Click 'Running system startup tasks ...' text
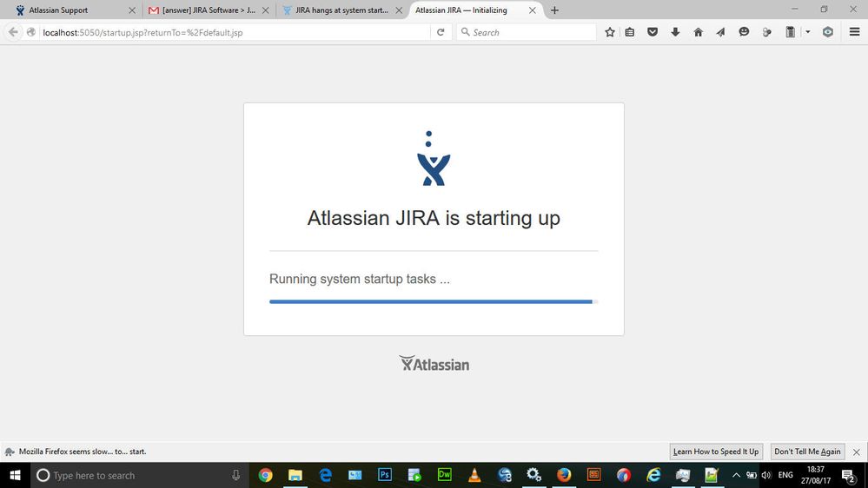 (x=359, y=279)
